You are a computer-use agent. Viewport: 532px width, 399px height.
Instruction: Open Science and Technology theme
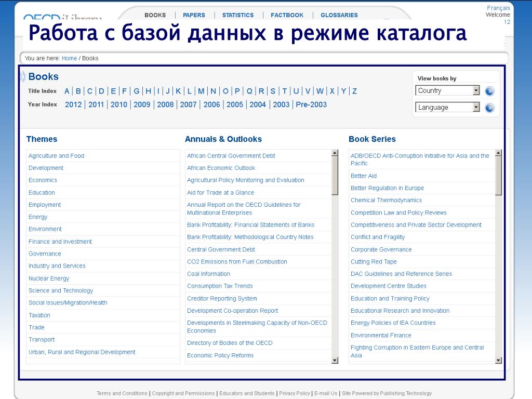(61, 290)
